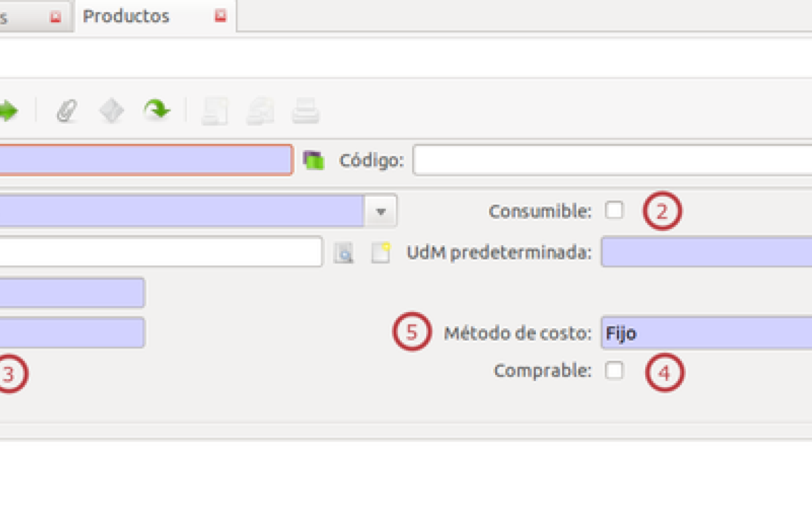Expand the dropdown arrow left of Consumible
The height and width of the screenshot is (531, 812).
(x=381, y=211)
